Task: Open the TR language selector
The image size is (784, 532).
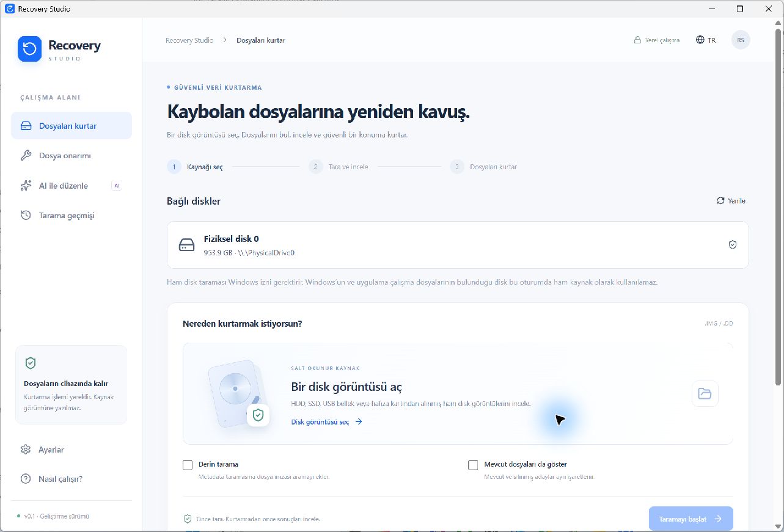Action: (706, 40)
